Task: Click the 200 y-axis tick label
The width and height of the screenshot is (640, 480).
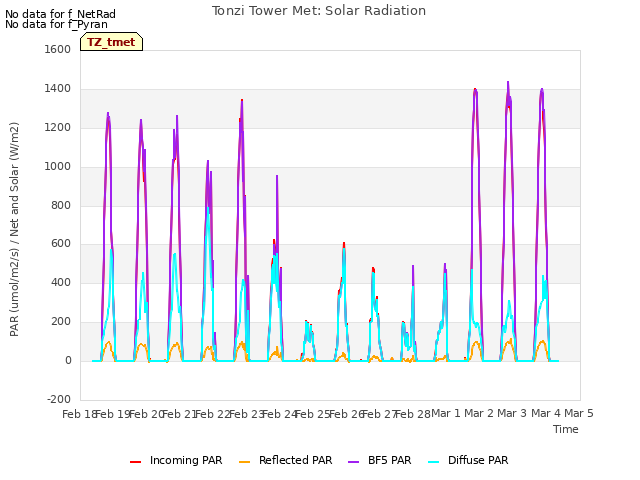Action: (61, 322)
